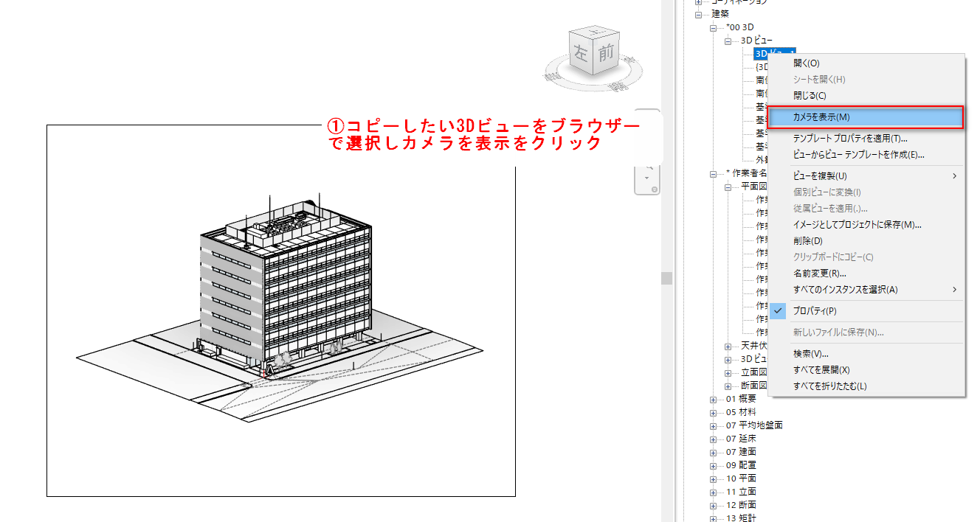Expand the 天井伏 tree node
This screenshot has width=980, height=522.
728,346
